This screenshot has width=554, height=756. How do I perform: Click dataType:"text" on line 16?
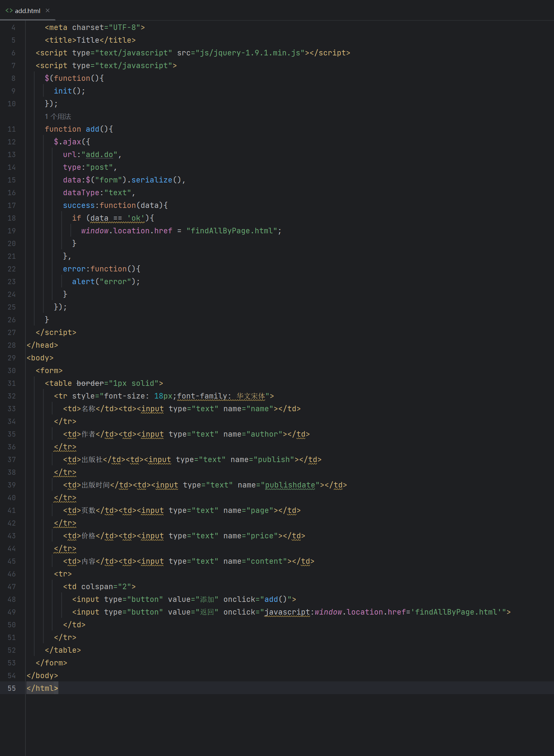[x=98, y=192]
